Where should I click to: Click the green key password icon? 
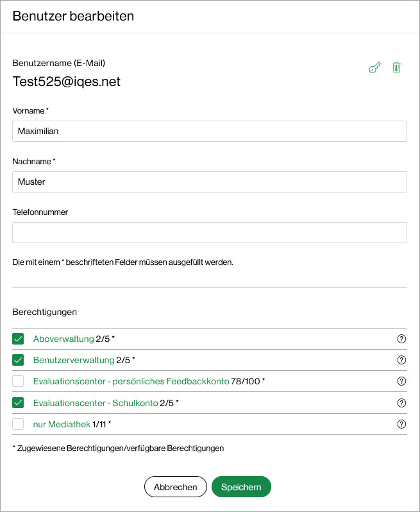[x=374, y=67]
